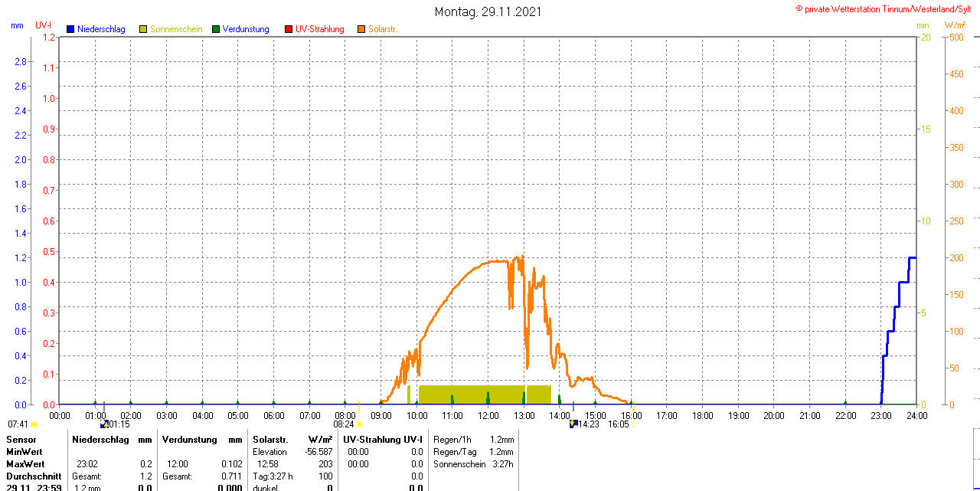
Task: Click the Niederschlag legend label
Action: coord(101,29)
